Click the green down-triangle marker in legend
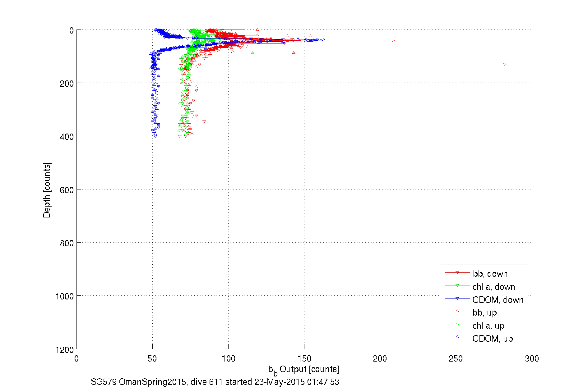The height and width of the screenshot is (392, 588). tap(457, 285)
